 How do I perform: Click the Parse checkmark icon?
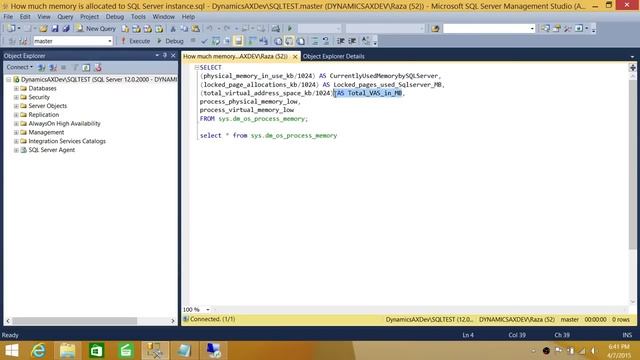pyautogui.click(x=204, y=41)
